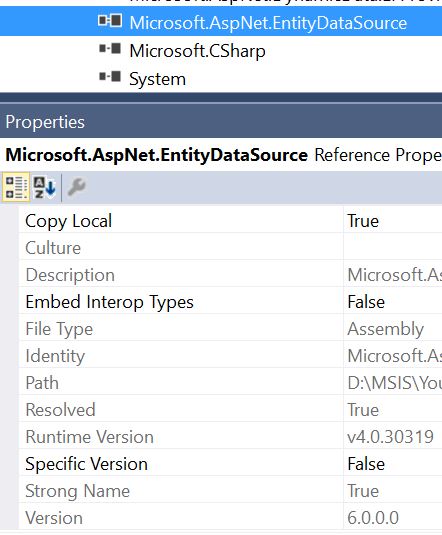Select the Microsoft.AspNet.EntityDataSource reference
Screen dimensions: 442x535
point(268,23)
